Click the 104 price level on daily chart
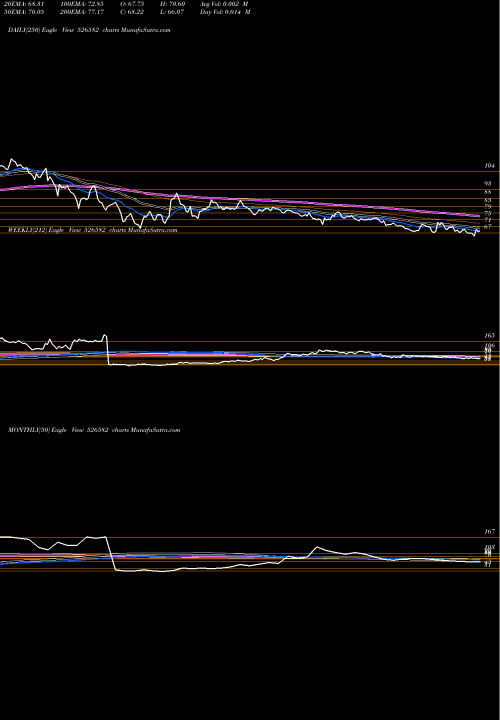This screenshot has height=720, width=500. point(489,166)
